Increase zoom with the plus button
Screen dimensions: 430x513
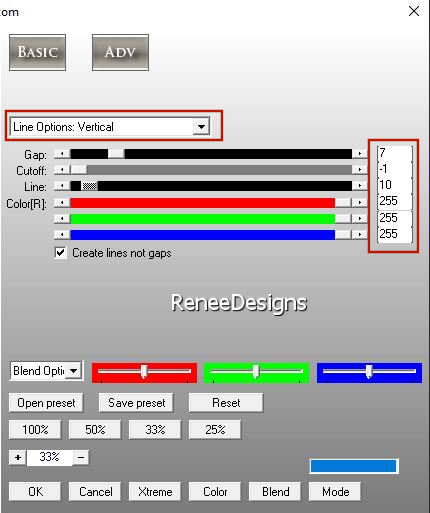coord(18,457)
